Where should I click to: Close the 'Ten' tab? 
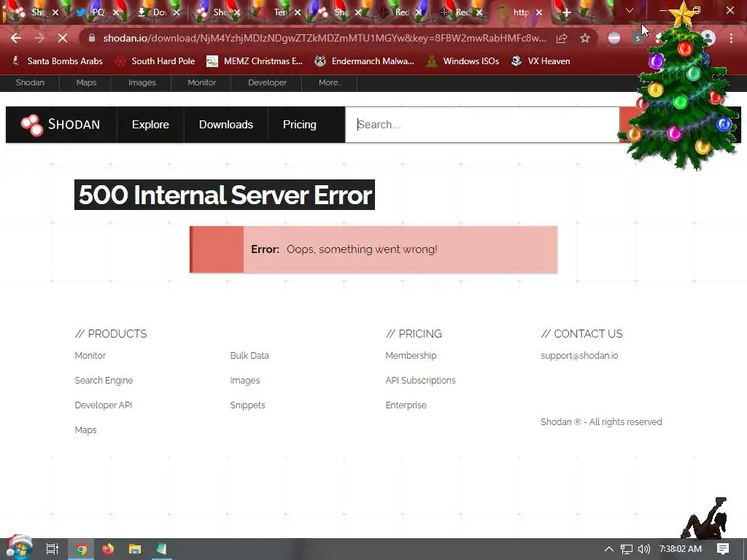coord(298,12)
